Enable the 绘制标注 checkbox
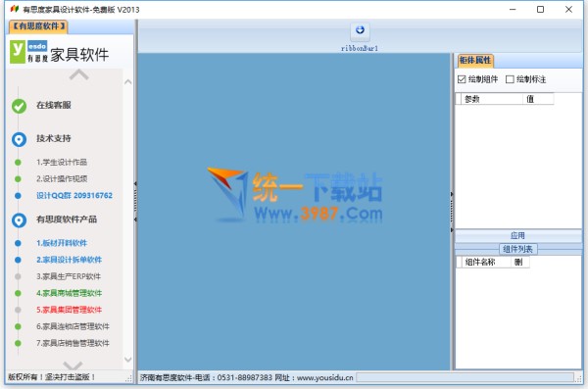 (510, 79)
